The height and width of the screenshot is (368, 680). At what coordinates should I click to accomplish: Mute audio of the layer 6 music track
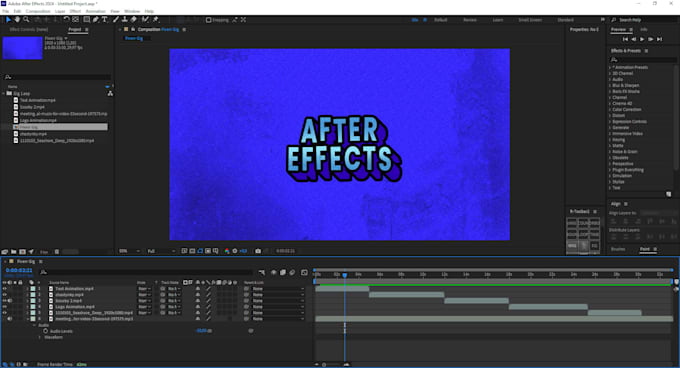10,319
